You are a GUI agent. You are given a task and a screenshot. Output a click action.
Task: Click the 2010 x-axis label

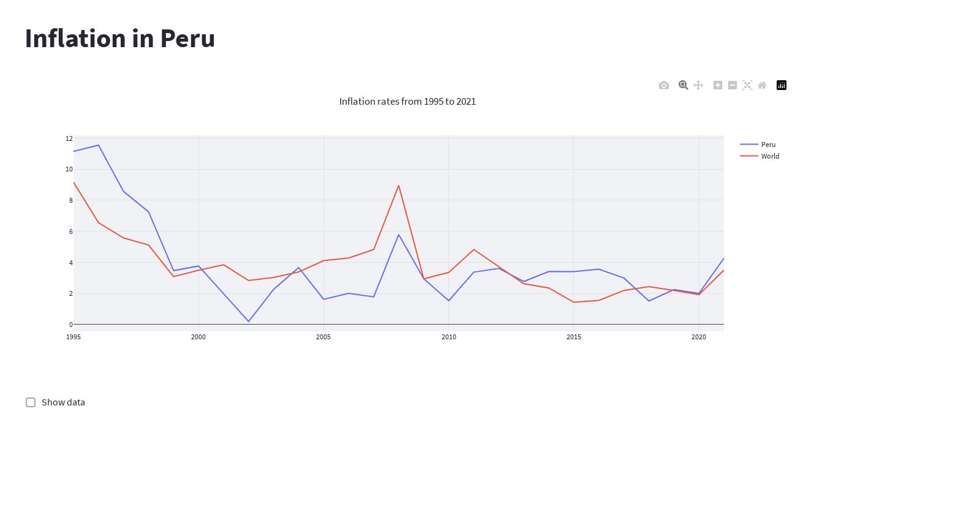449,337
